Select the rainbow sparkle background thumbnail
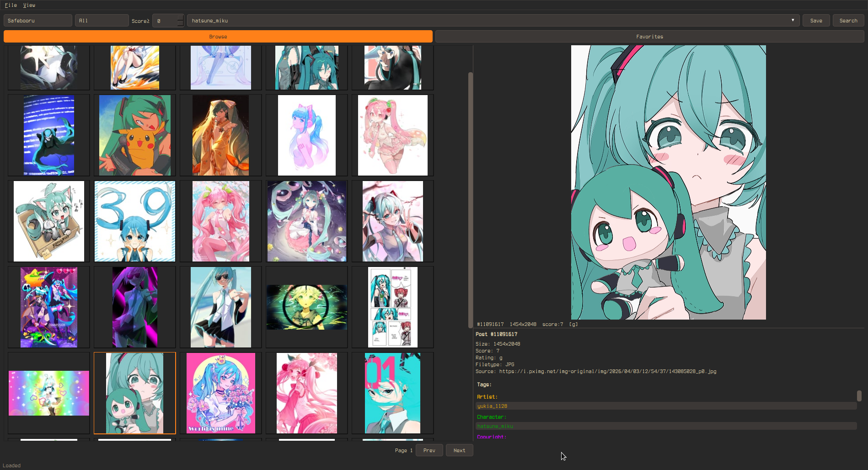Screen dimensions: 868x470 pos(49,393)
